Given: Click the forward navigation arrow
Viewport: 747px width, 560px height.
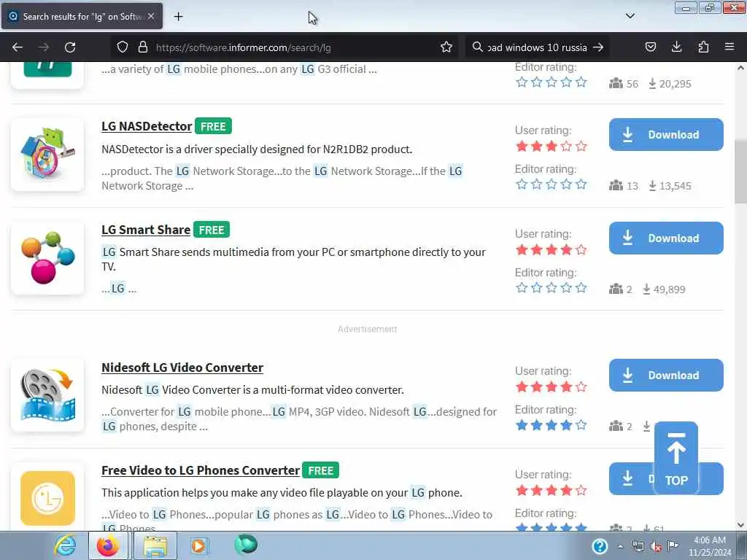Looking at the screenshot, I should [43, 47].
